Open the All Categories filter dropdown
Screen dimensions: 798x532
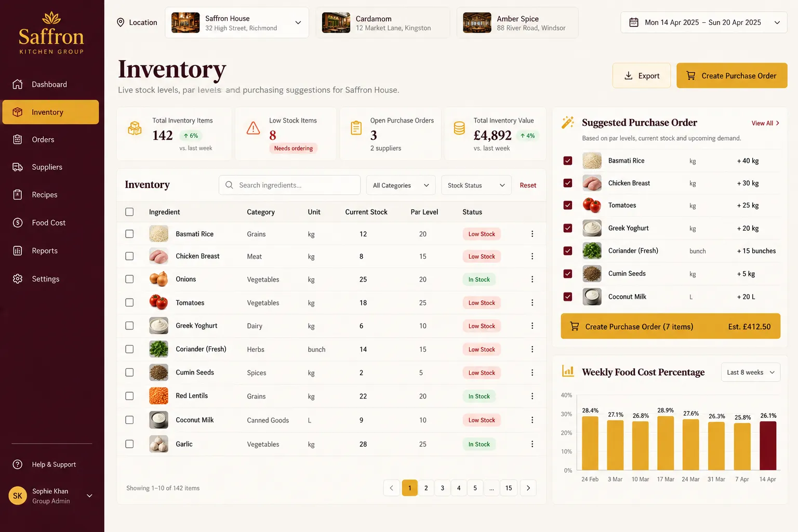pyautogui.click(x=401, y=185)
